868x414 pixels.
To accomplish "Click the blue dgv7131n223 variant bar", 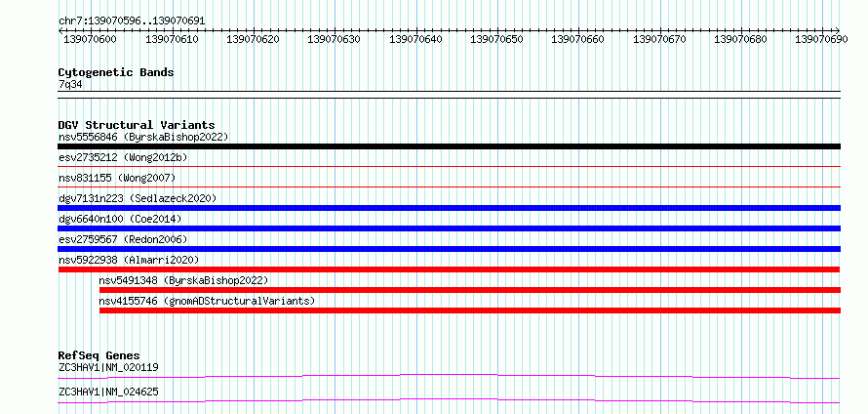I will [449, 208].
